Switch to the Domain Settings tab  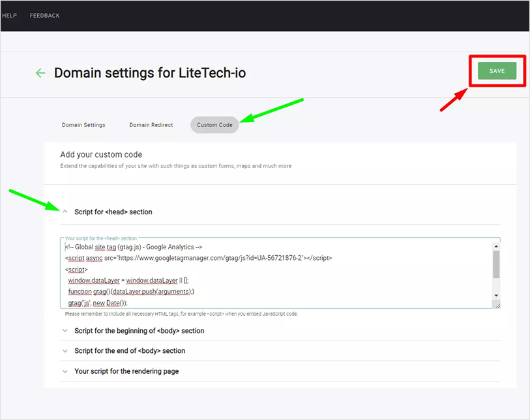pos(83,124)
